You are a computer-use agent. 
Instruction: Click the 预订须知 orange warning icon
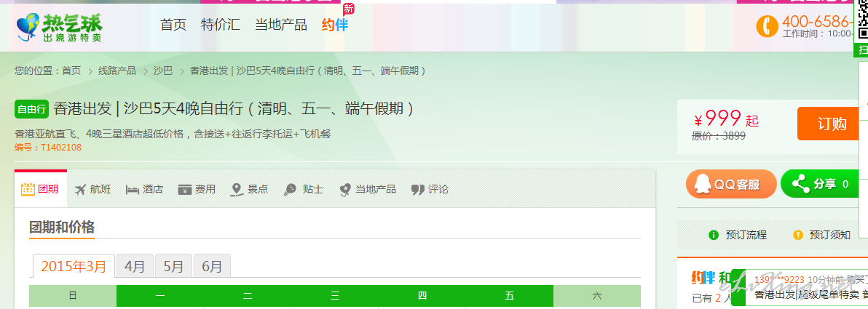tap(797, 235)
